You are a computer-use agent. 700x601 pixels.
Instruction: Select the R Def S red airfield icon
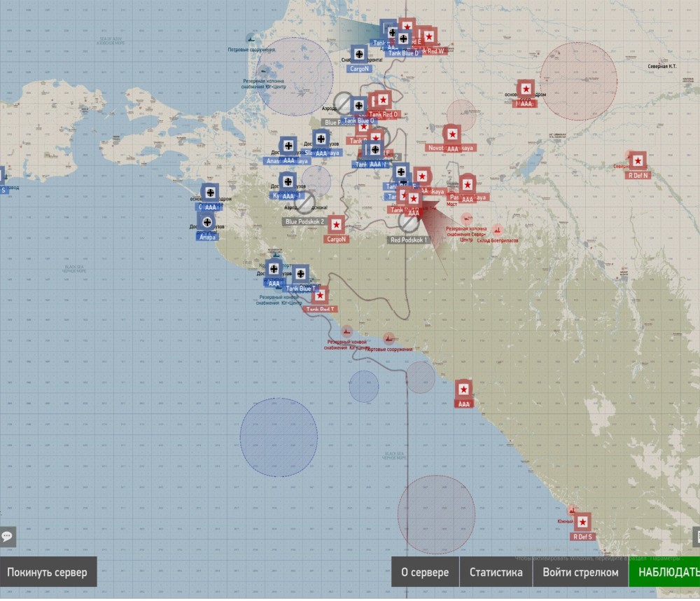click(582, 521)
